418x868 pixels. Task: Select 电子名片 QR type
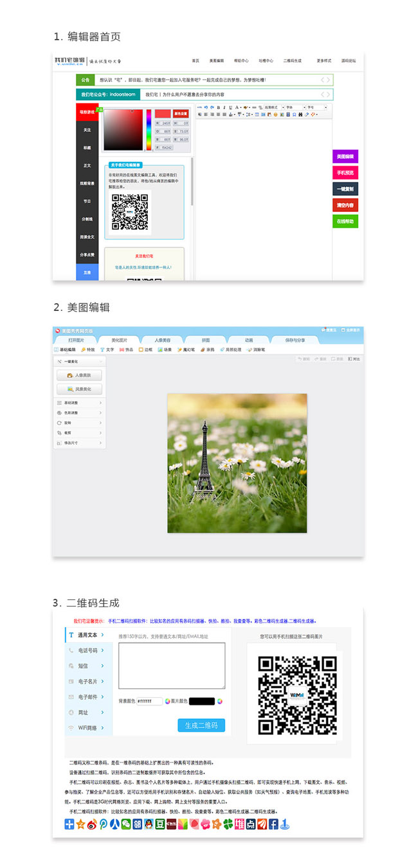pos(88,681)
